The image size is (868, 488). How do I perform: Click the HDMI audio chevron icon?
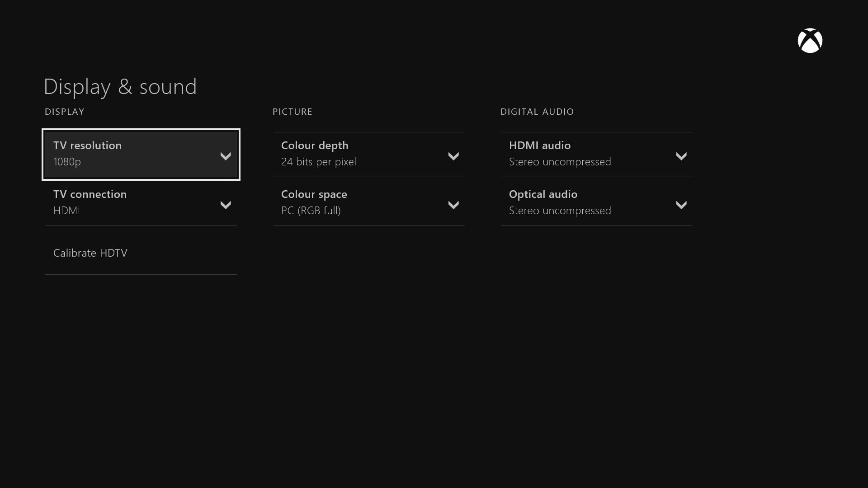point(682,156)
